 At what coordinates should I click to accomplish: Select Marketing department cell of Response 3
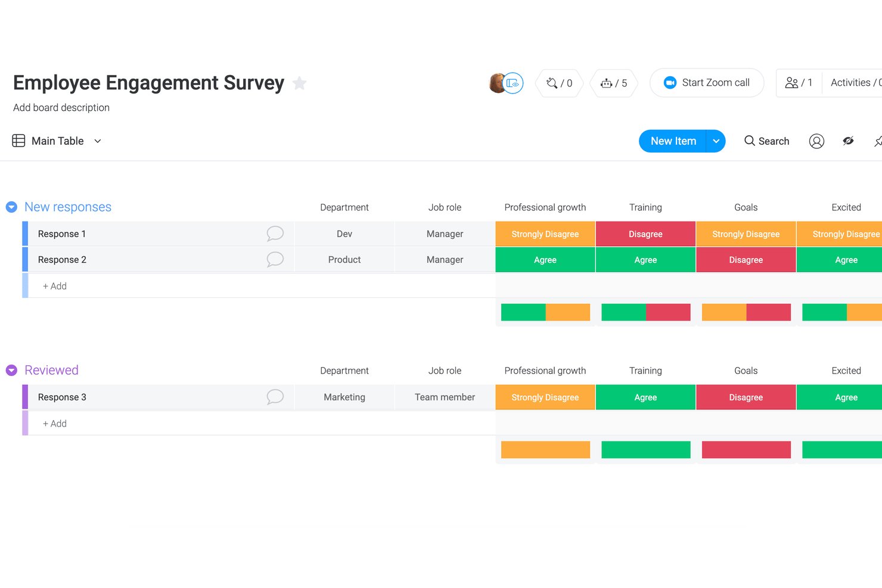click(344, 397)
